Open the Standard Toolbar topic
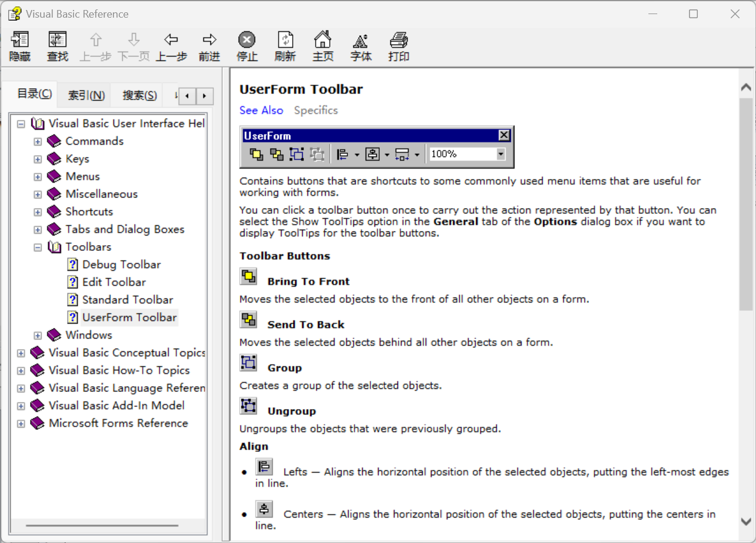 click(128, 300)
